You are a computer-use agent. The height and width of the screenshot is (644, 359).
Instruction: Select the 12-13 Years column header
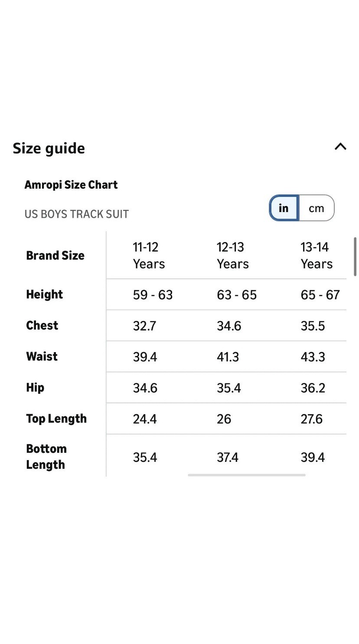232,255
